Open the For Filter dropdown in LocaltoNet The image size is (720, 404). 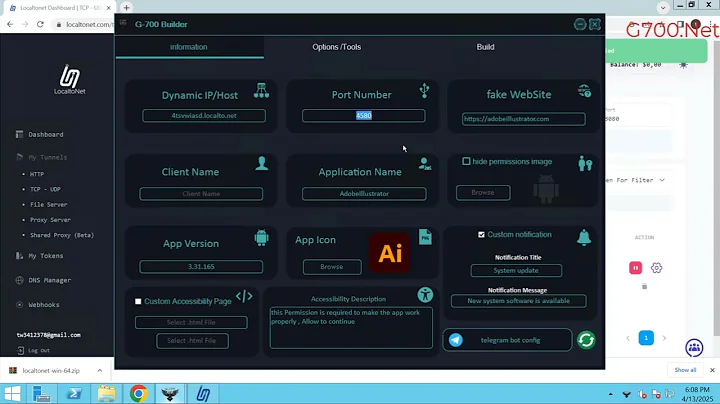pyautogui.click(x=635, y=180)
